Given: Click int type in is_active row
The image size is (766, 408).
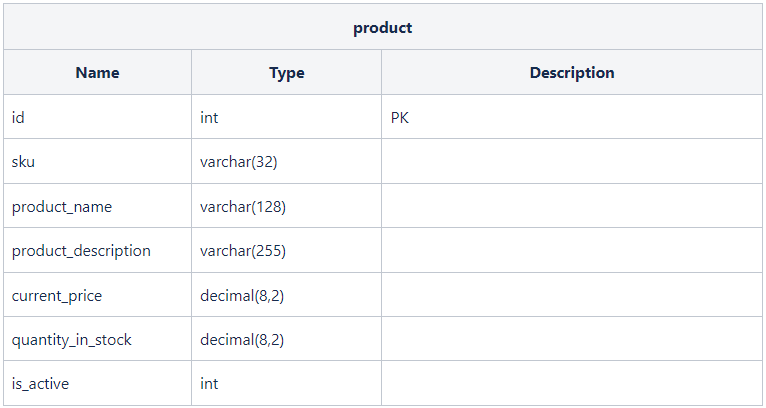Looking at the screenshot, I should click(x=286, y=384).
